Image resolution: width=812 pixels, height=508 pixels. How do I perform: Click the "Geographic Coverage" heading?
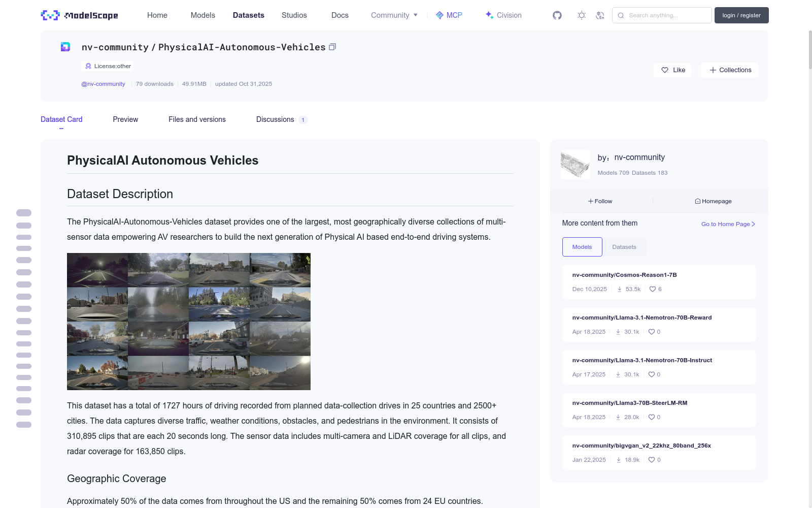click(117, 479)
